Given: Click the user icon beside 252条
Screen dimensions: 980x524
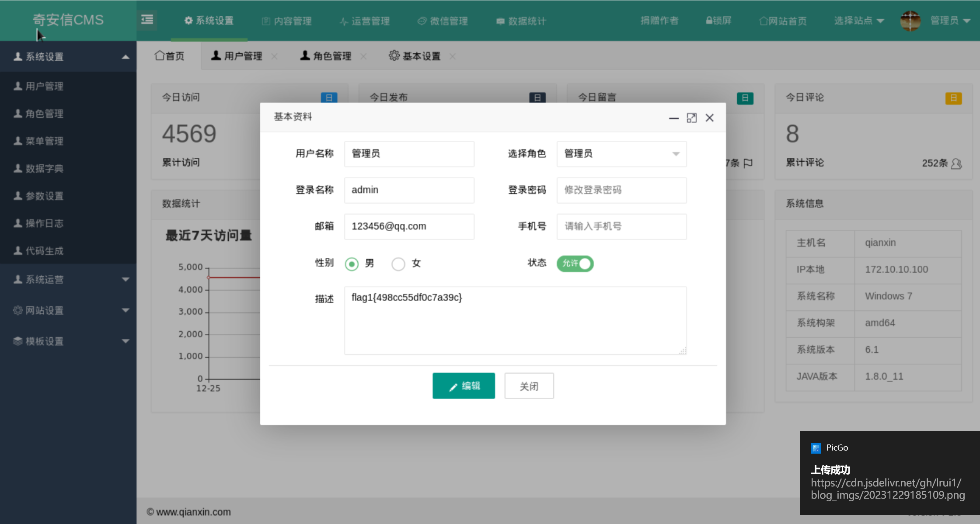Looking at the screenshot, I should pyautogui.click(x=956, y=163).
